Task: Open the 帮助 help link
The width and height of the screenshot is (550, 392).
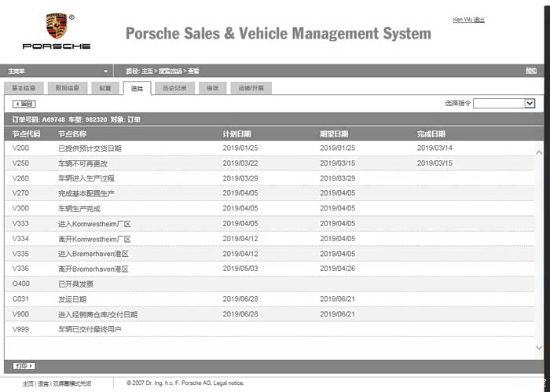Action: tap(531, 71)
